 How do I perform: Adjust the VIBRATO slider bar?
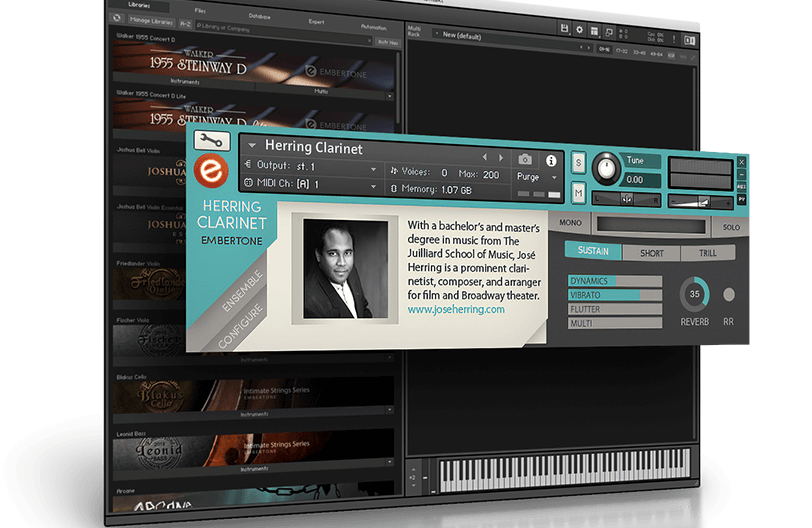pyautogui.click(x=615, y=295)
